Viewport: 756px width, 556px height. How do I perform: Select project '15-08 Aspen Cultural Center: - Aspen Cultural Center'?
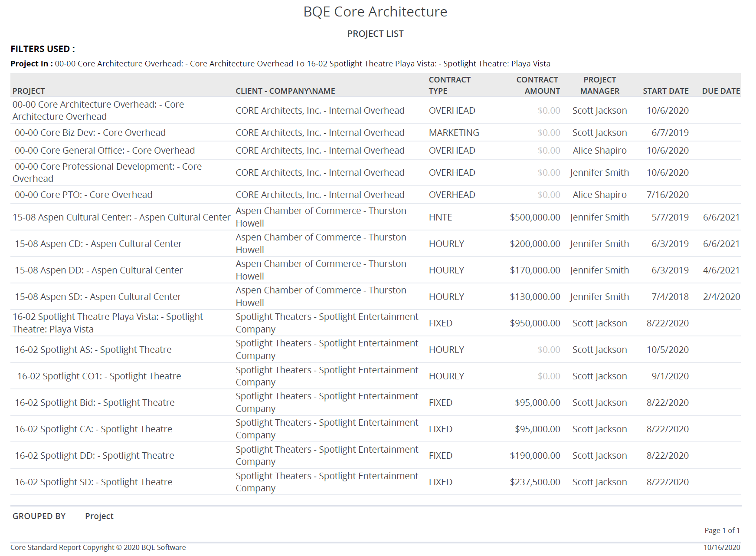[121, 217]
